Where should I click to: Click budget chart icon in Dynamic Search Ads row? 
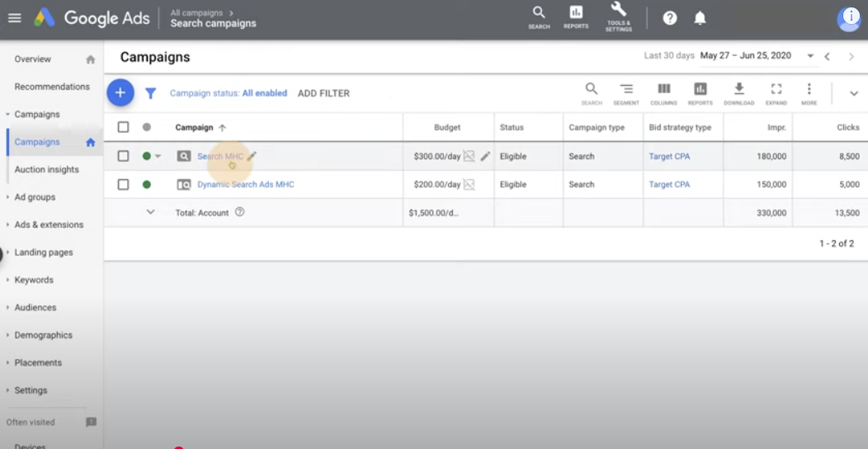[469, 184]
